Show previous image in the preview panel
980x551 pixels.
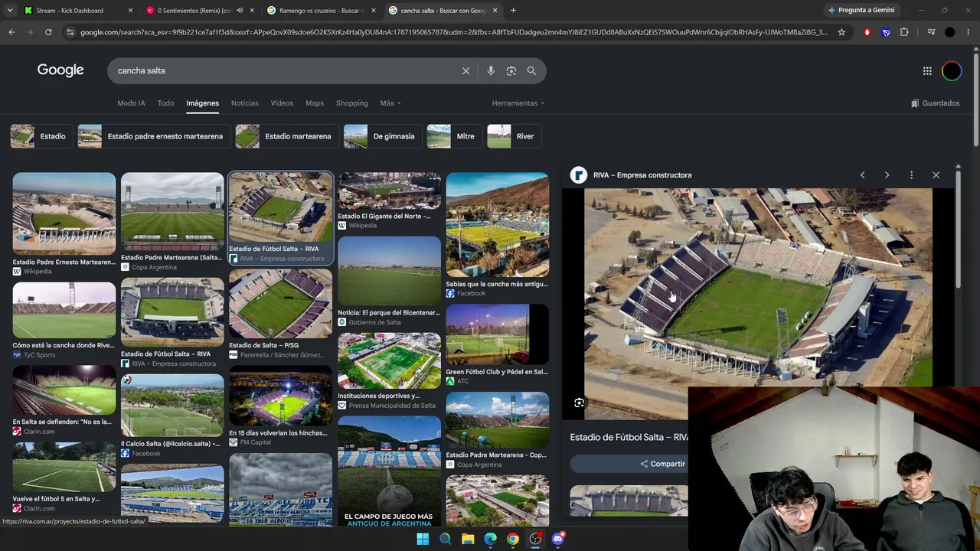click(x=862, y=175)
